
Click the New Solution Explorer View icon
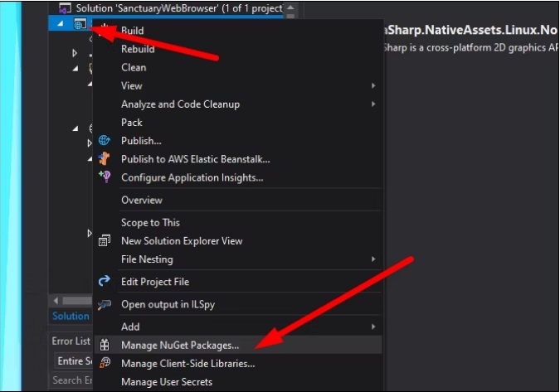(x=105, y=241)
